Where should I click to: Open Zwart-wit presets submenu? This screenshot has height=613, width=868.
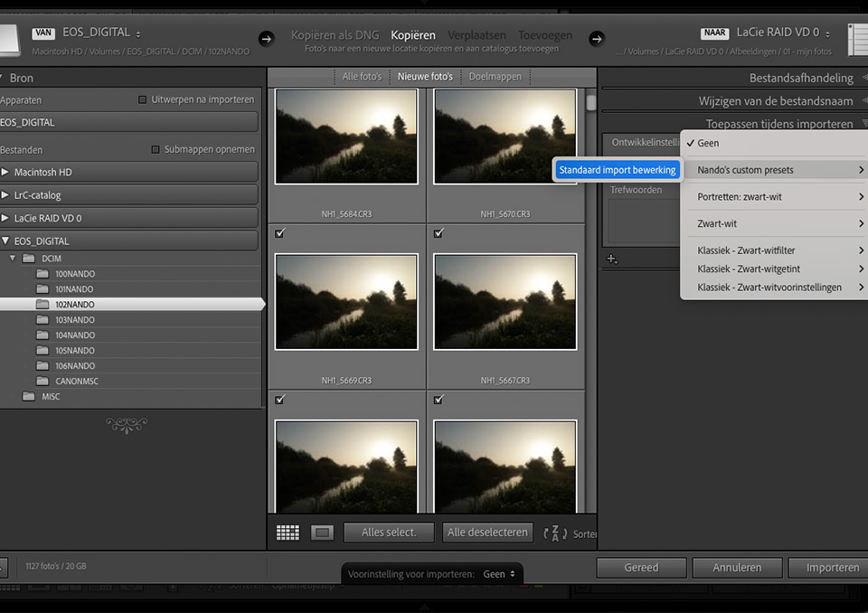tap(775, 223)
